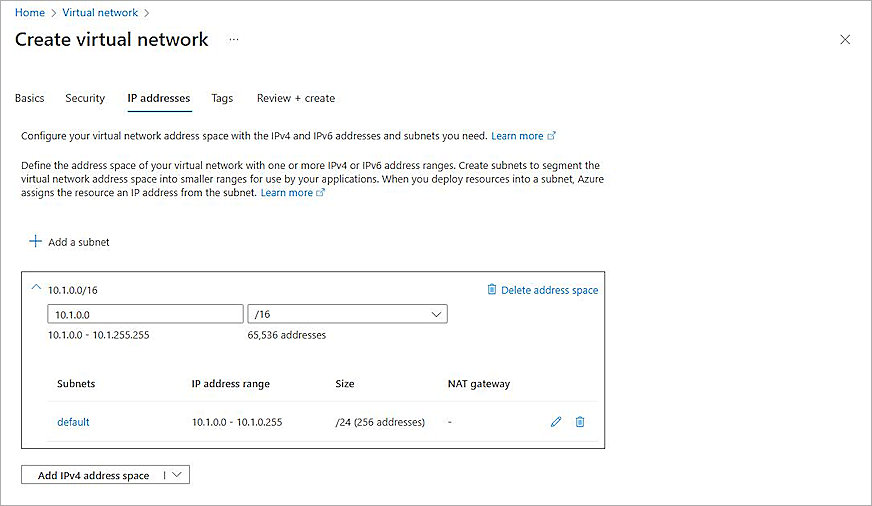Click the ellipsis next to Create virtual network
This screenshot has width=872, height=506.
[x=234, y=40]
